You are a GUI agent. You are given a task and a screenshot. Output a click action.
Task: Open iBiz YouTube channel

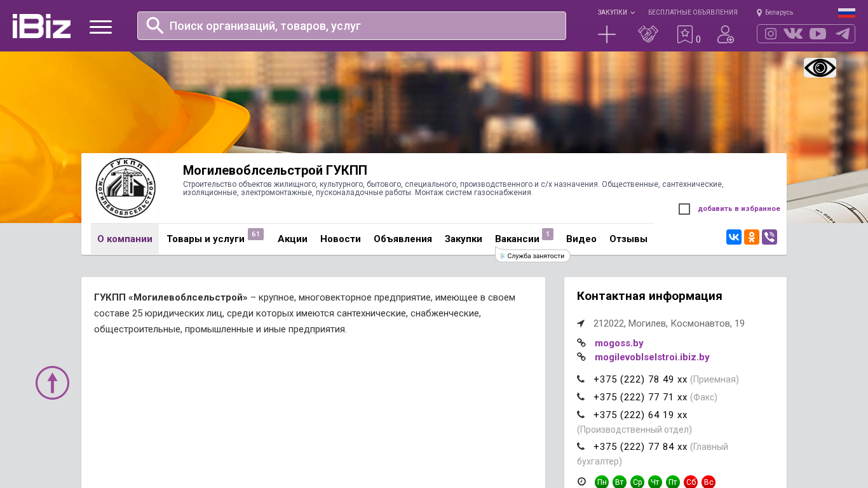tap(818, 34)
